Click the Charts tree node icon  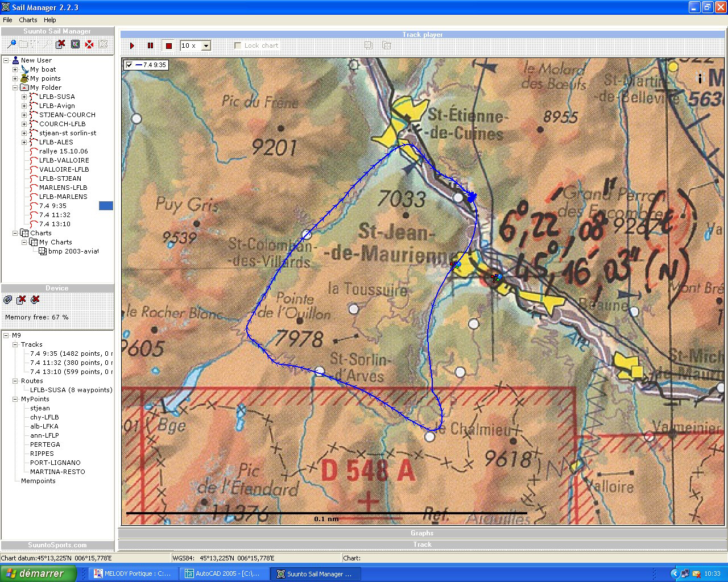pyautogui.click(x=24, y=233)
